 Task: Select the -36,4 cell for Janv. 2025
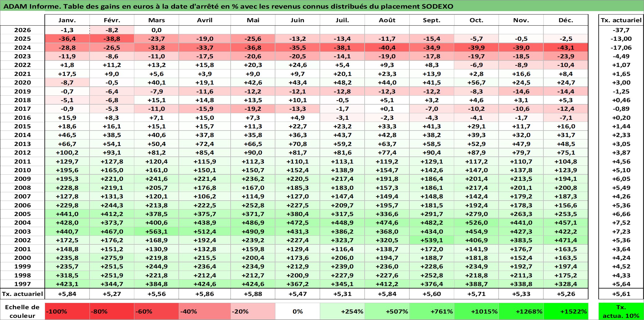[67, 39]
